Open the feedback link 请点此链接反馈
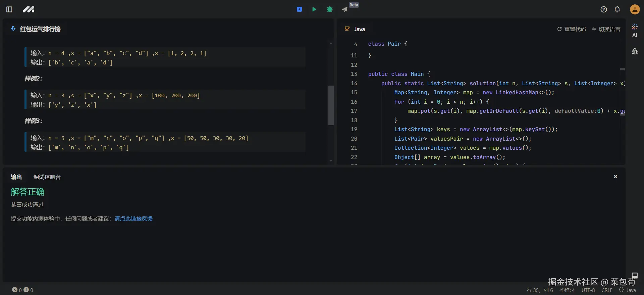The width and height of the screenshot is (644, 295). point(133,218)
